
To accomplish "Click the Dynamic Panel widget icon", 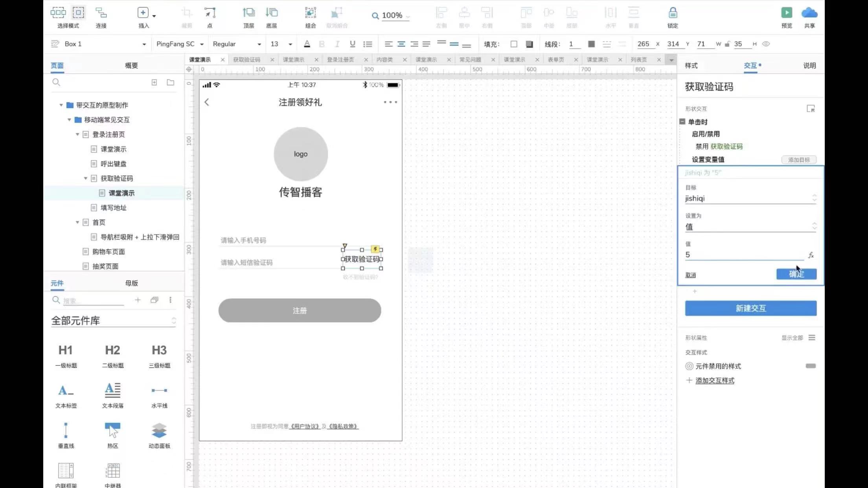I will pyautogui.click(x=159, y=430).
